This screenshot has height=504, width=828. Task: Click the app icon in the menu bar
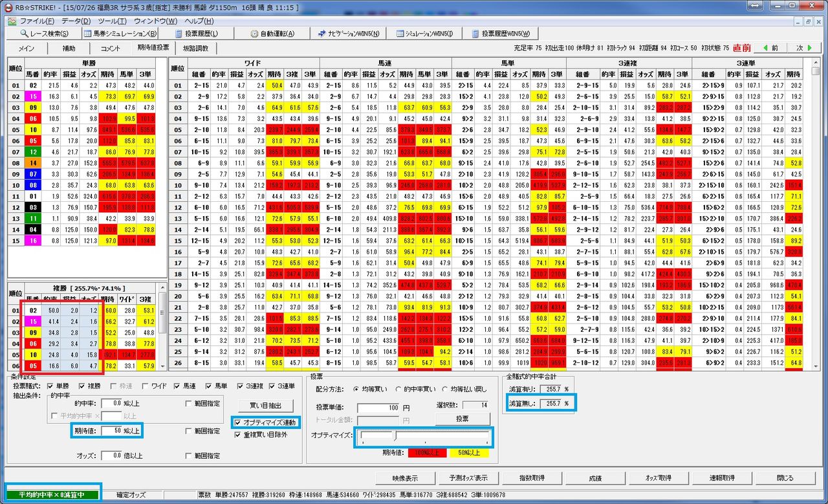[11, 21]
